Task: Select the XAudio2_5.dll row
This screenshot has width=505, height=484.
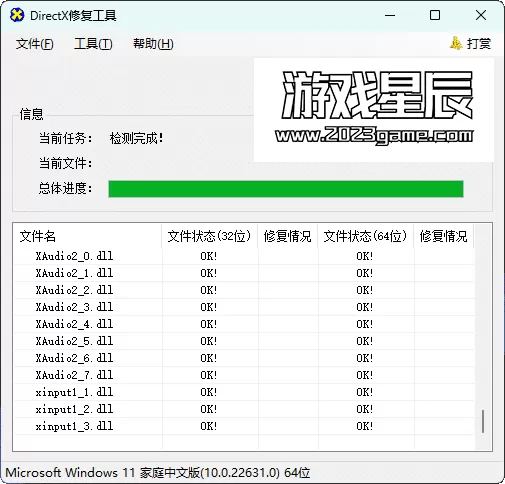Action: (244, 341)
